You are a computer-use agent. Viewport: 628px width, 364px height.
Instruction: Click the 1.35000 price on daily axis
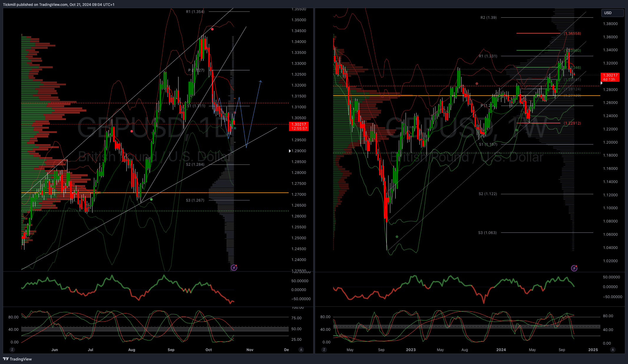click(x=299, y=20)
